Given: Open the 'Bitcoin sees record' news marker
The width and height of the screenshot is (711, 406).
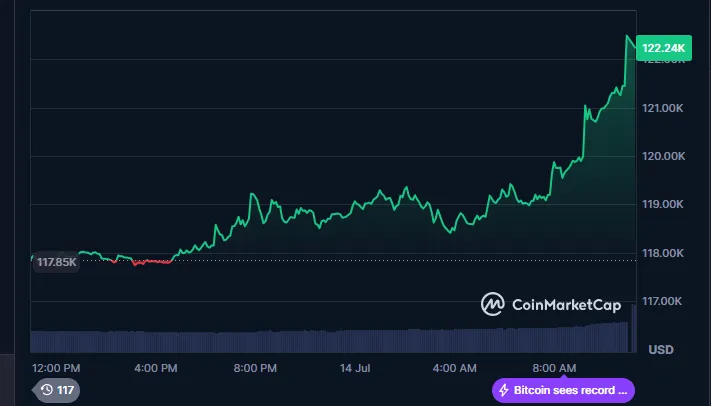Looking at the screenshot, I should 563,390.
